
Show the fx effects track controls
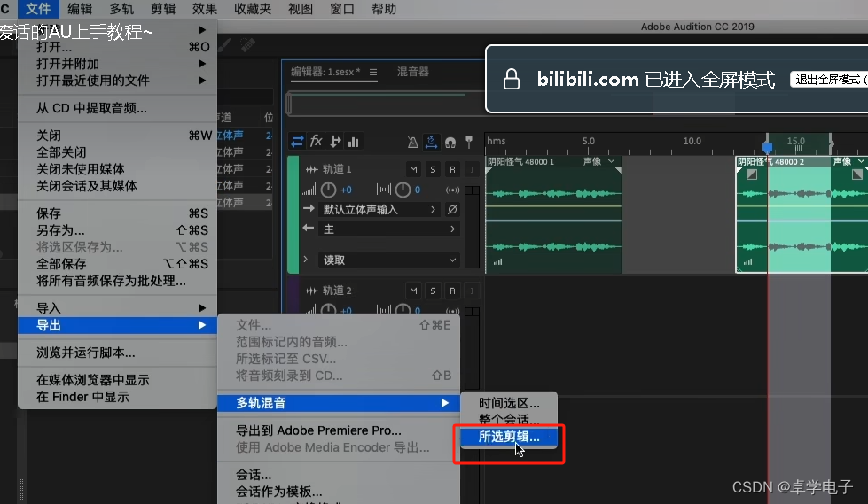tap(317, 142)
